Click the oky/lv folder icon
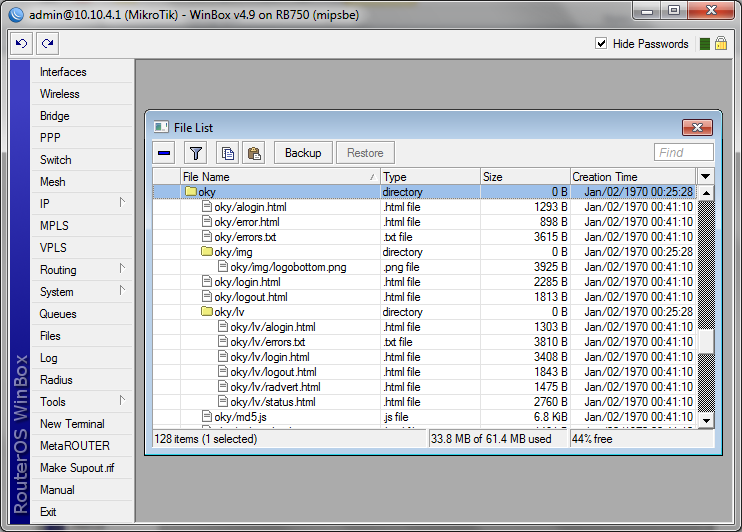 click(x=207, y=311)
